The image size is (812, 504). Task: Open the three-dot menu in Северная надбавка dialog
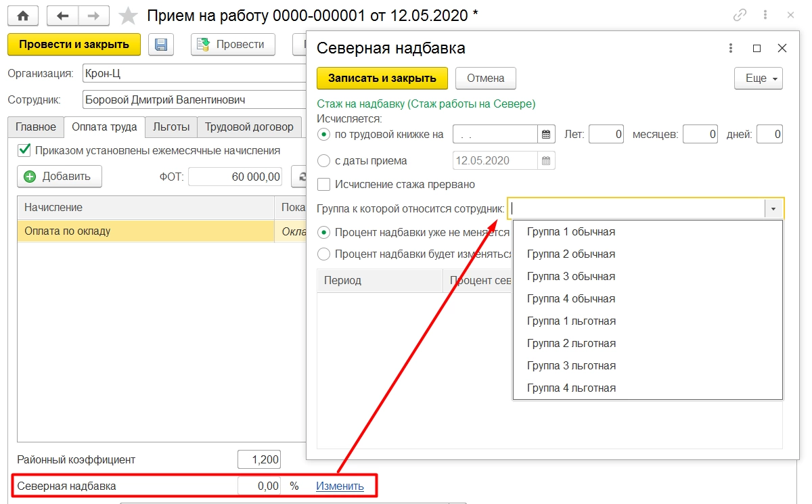[731, 48]
